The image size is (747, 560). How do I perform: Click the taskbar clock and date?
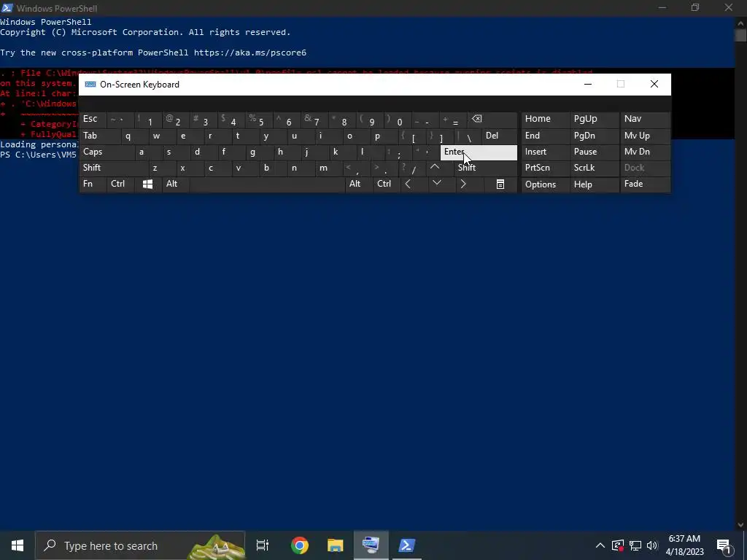684,545
